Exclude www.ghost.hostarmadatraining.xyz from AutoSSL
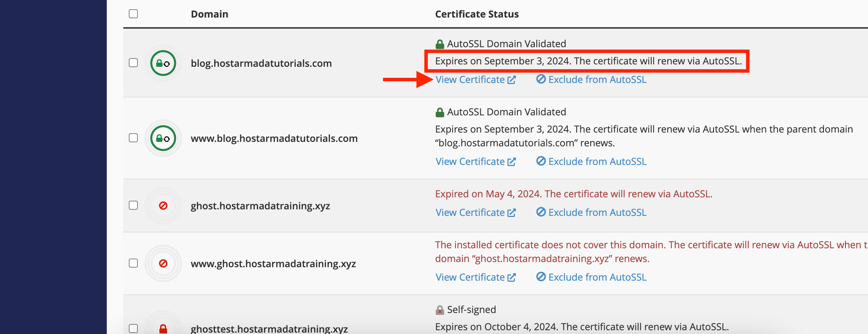 591,277
